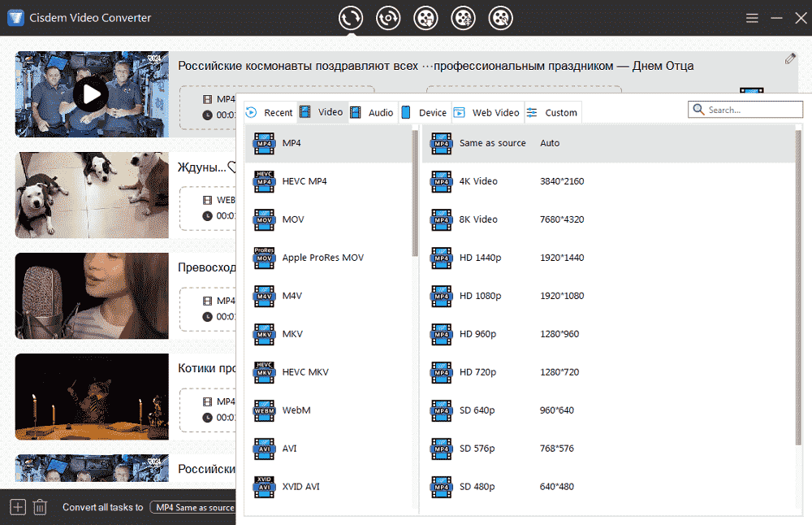Click the ProRes MOV format icon
The width and height of the screenshot is (812, 525).
pos(264,258)
